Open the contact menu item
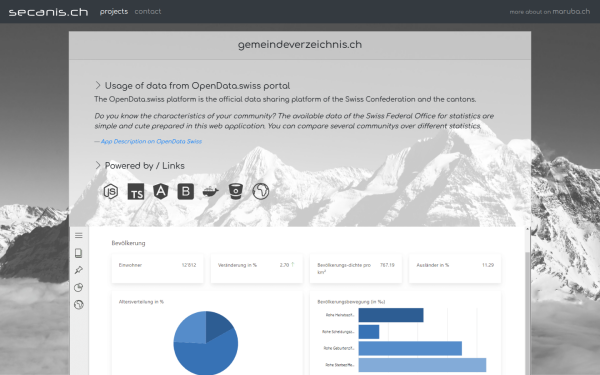 tap(148, 11)
